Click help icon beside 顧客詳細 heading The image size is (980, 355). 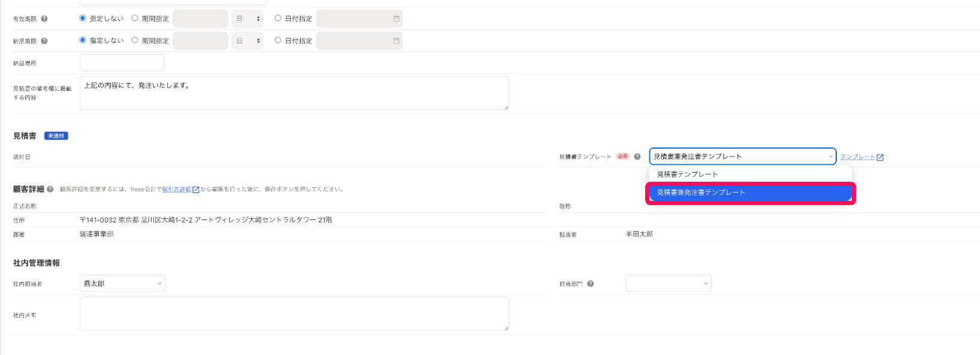(50, 189)
